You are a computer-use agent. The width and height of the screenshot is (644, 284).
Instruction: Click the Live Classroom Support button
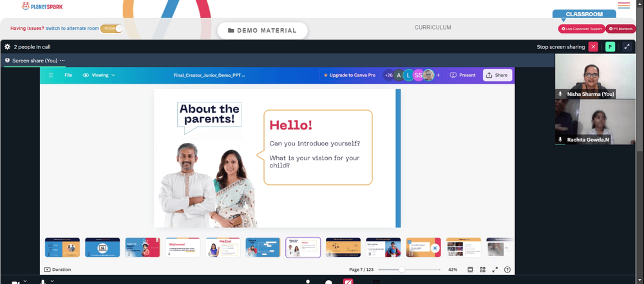(x=581, y=29)
